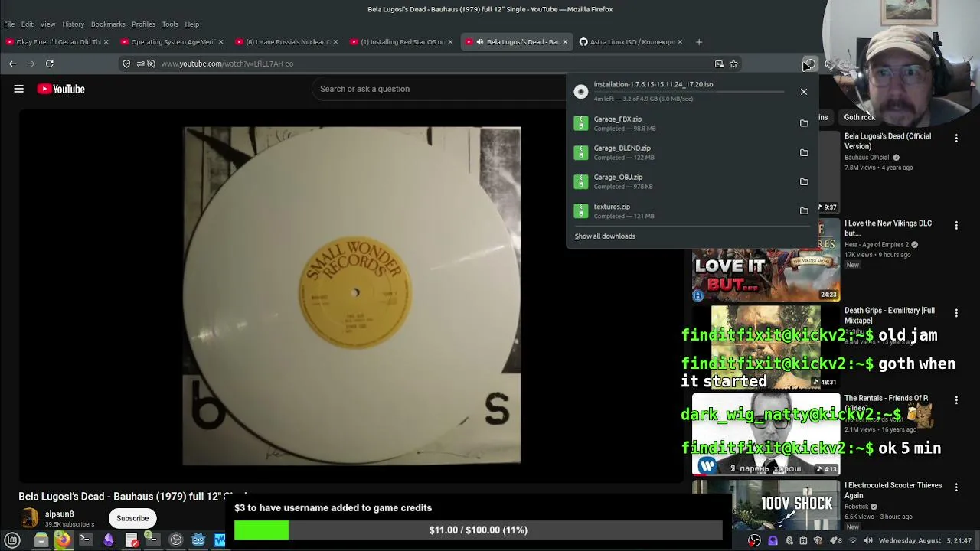980x551 pixels.
Task: Click the sipsun8 channel avatar
Action: click(x=30, y=518)
